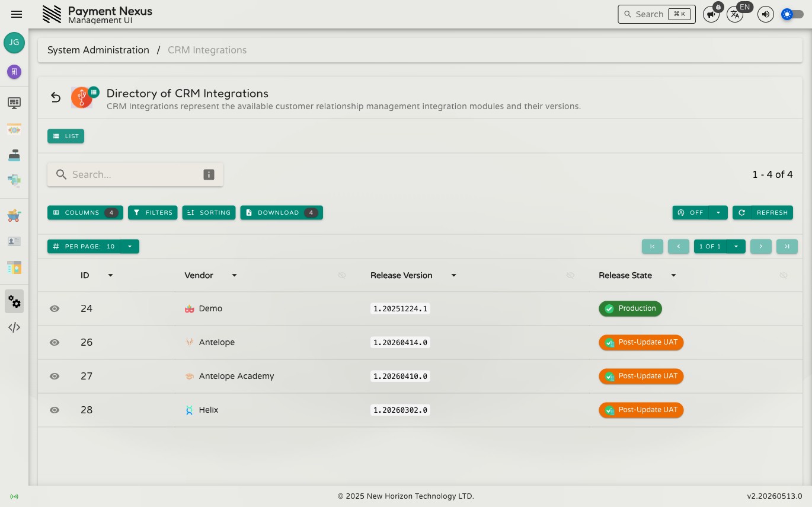View record 24 via eye icon
The image size is (812, 507).
pos(55,308)
